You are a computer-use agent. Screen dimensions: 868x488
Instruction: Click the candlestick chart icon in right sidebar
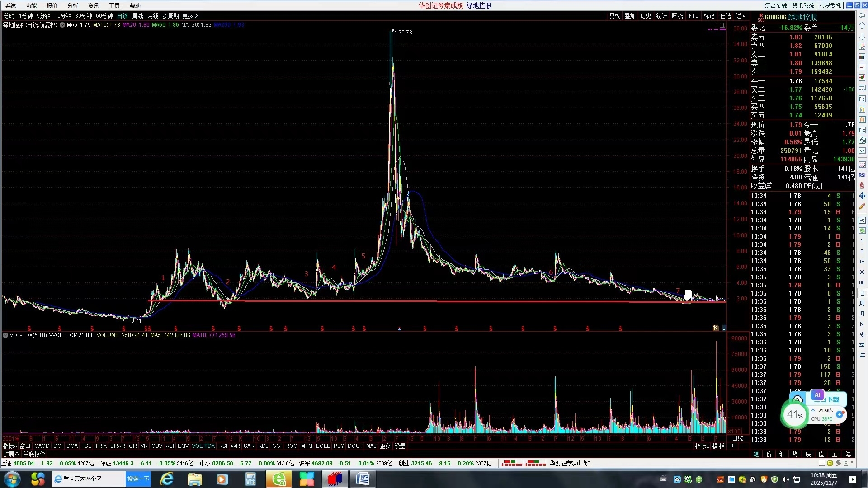pyautogui.click(x=862, y=78)
